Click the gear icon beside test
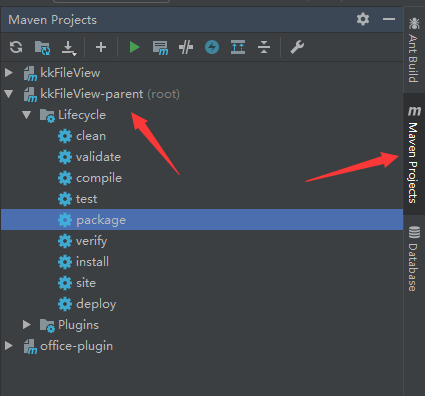 pos(65,199)
